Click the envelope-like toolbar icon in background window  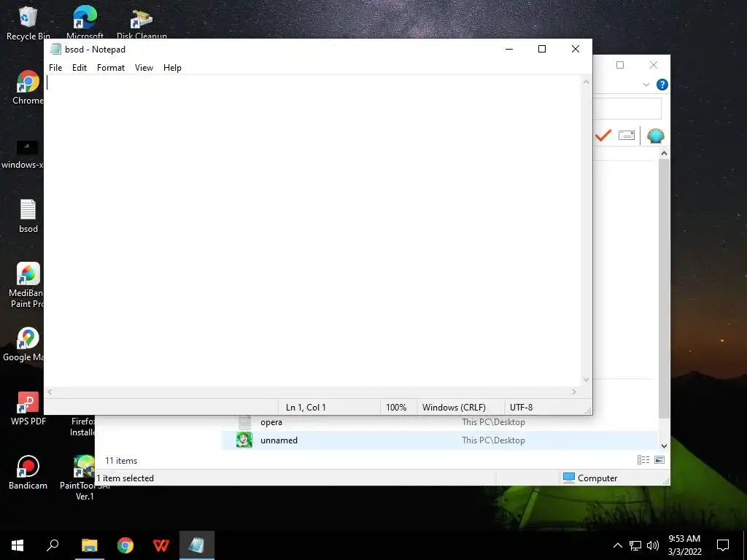627,136
